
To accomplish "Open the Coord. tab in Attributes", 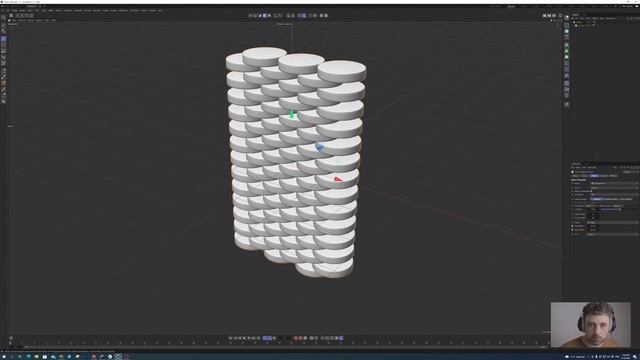I will tap(584, 176).
